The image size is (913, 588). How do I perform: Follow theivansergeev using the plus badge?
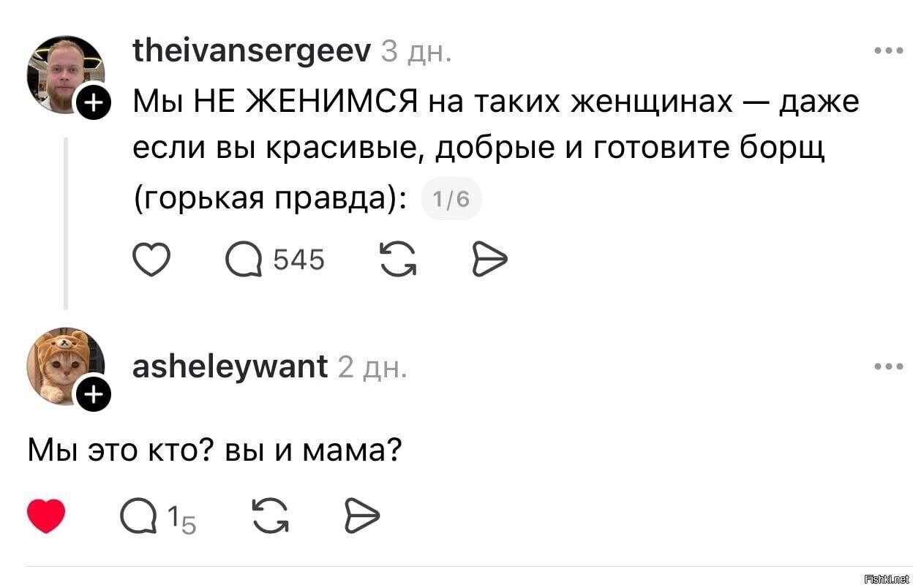[93, 103]
